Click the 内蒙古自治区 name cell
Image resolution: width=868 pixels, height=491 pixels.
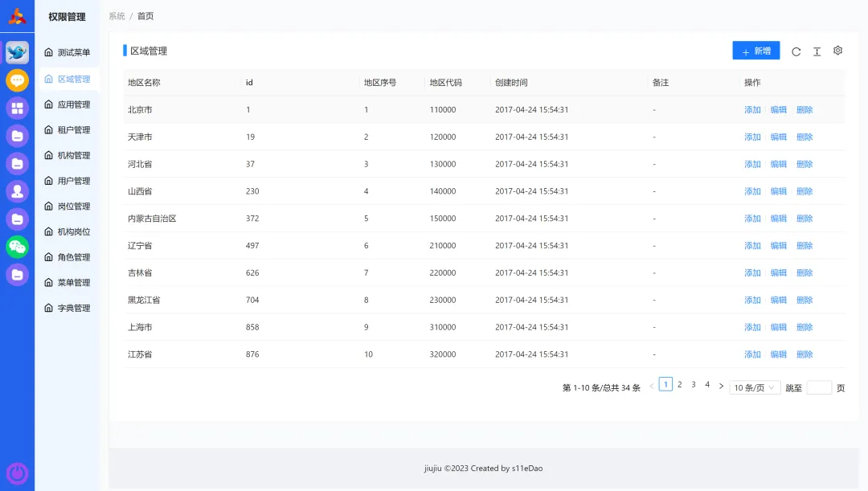click(152, 218)
